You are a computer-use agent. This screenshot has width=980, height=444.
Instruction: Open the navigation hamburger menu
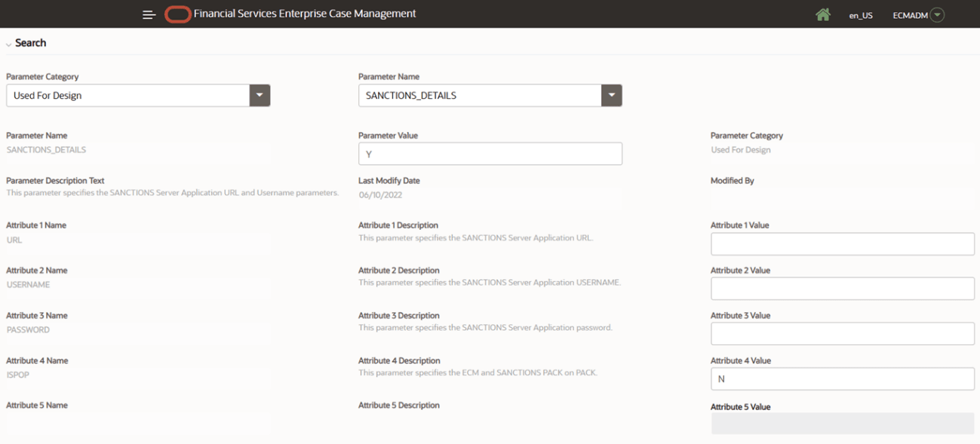149,14
